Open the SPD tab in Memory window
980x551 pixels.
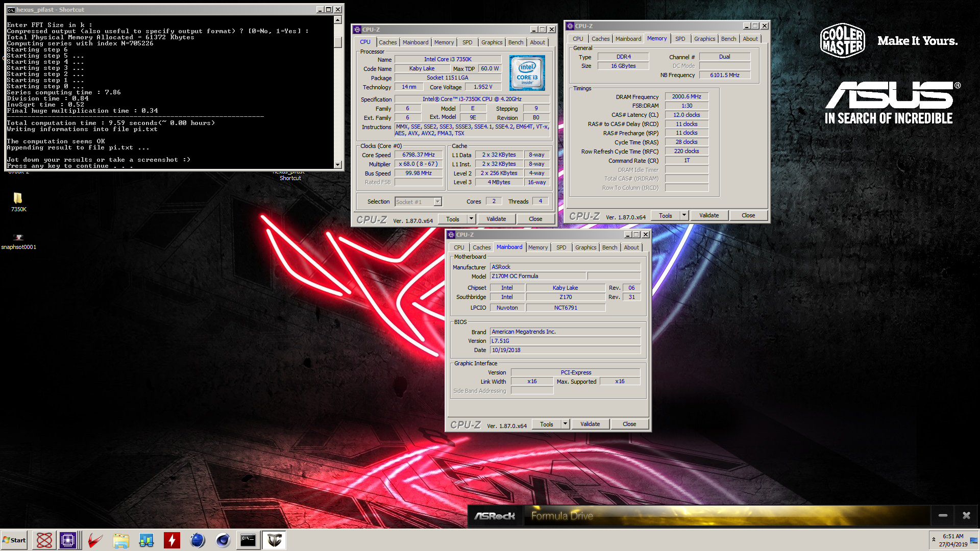[x=680, y=39]
